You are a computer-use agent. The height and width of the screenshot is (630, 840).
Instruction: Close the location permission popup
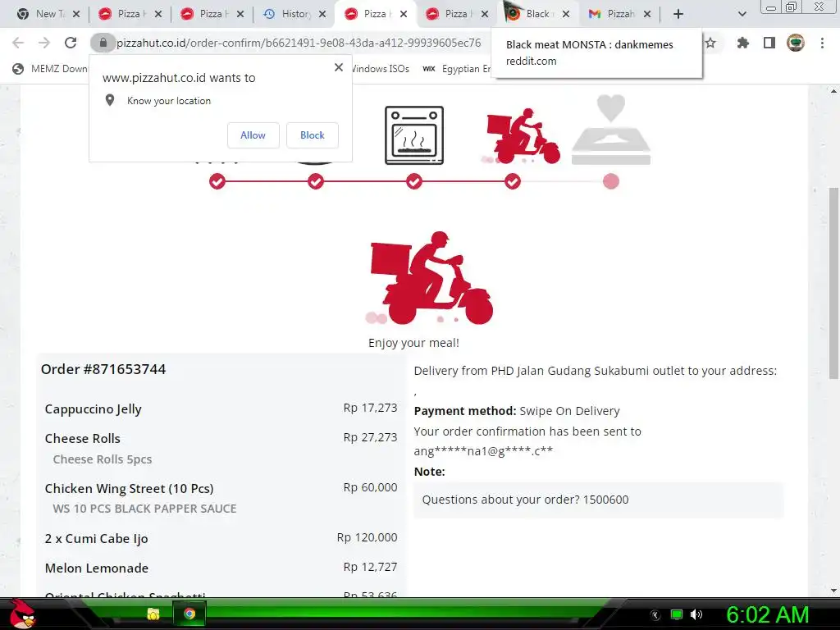(339, 67)
